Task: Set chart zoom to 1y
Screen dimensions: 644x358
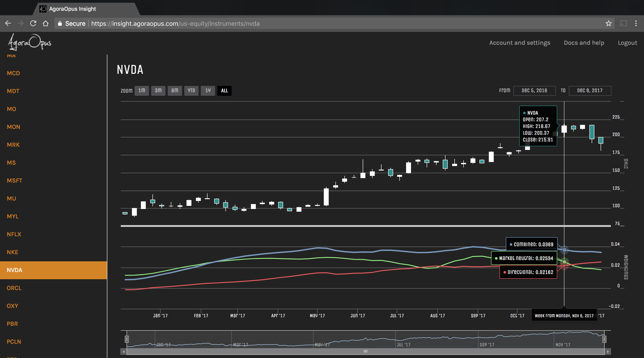Action: pos(208,91)
